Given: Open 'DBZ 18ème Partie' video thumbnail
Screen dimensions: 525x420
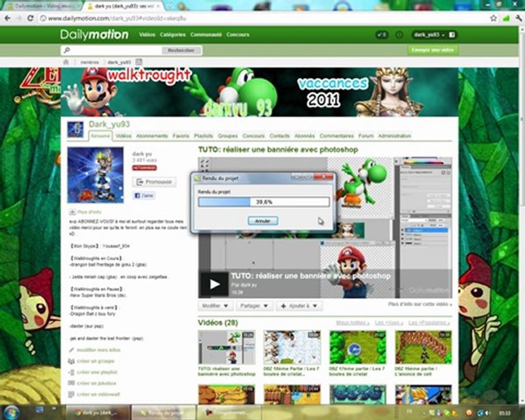Looking at the screenshot, I should tap(292, 347).
